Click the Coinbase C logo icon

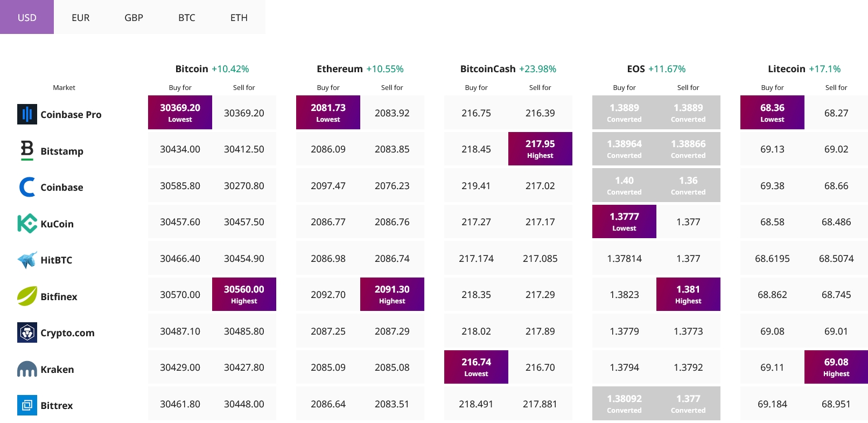click(27, 187)
